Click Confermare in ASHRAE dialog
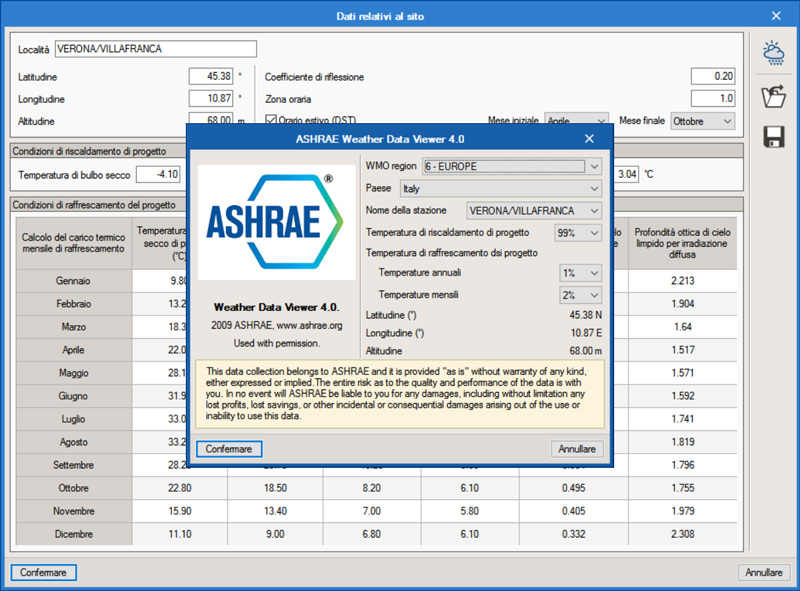 (229, 449)
